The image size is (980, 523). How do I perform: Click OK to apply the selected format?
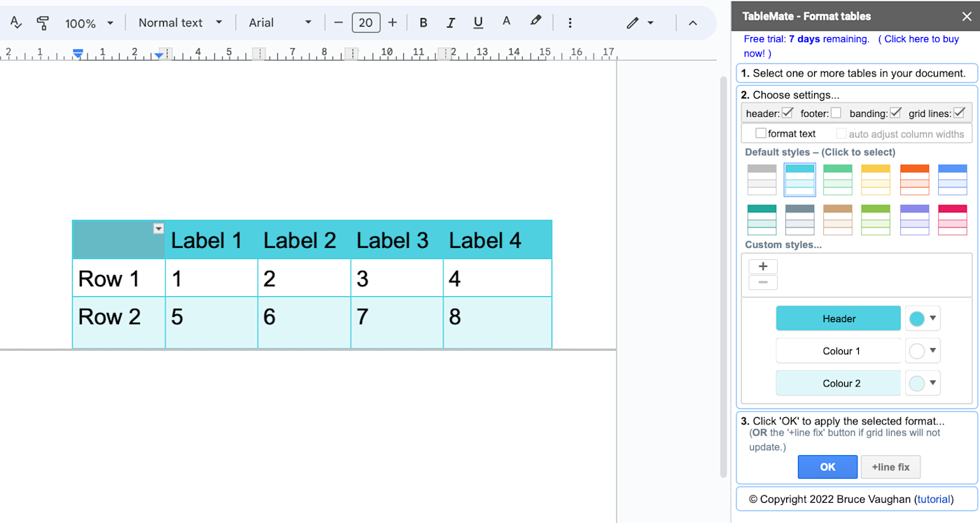click(x=827, y=467)
